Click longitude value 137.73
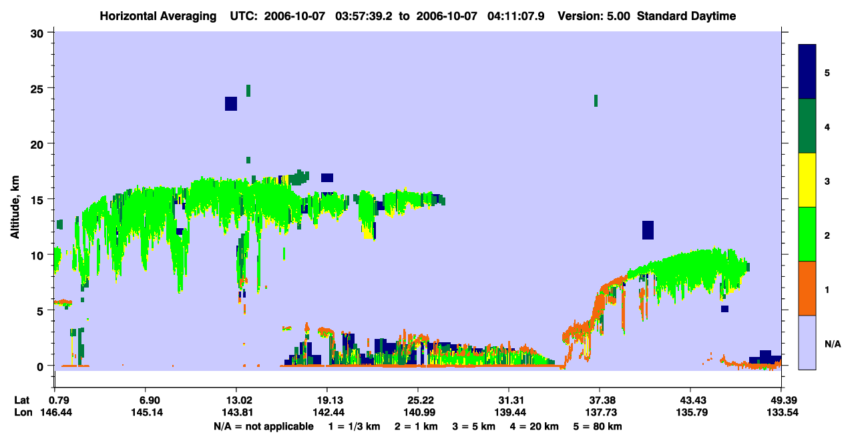Screen dimensions: 868x445 coord(600,413)
